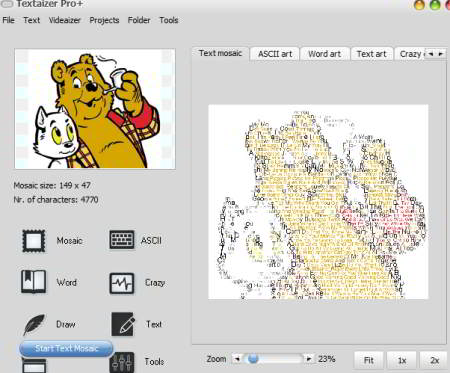The width and height of the screenshot is (450, 373).
Task: Click the bear source image thumbnail
Action: coord(95,109)
